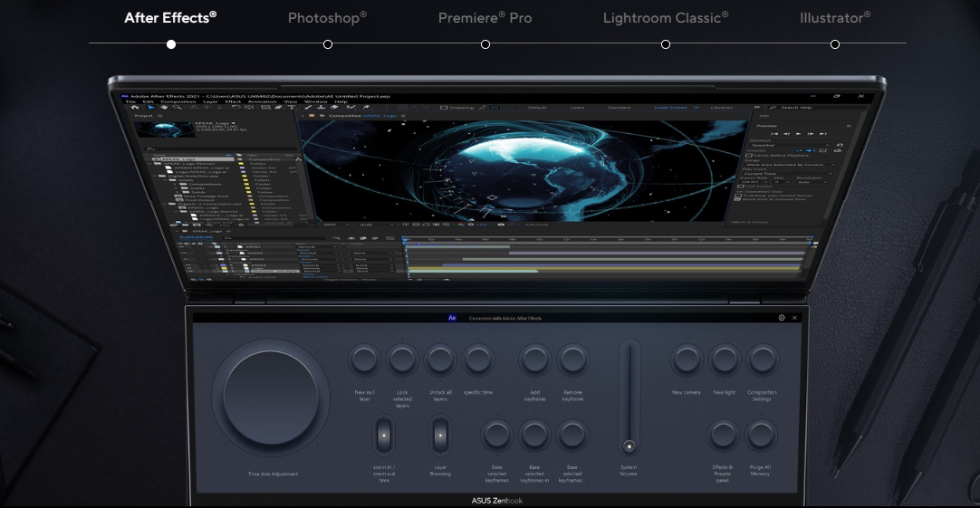Click the Unlock all layers knob
The image size is (980, 508).
[440, 359]
